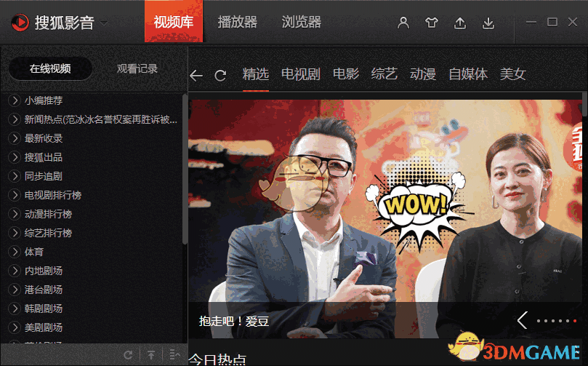This screenshot has width=588, height=366.
Task: Expand the 韩剧剧场 arrow
Action: [15, 309]
